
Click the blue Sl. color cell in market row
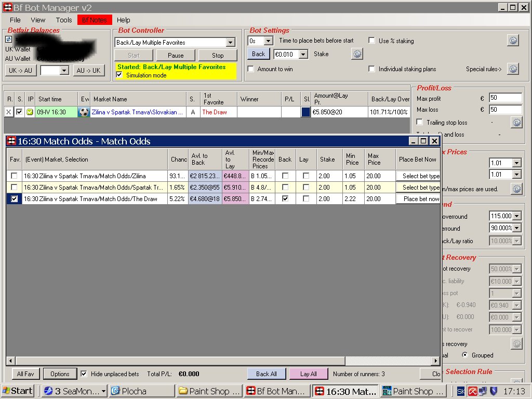coord(305,112)
